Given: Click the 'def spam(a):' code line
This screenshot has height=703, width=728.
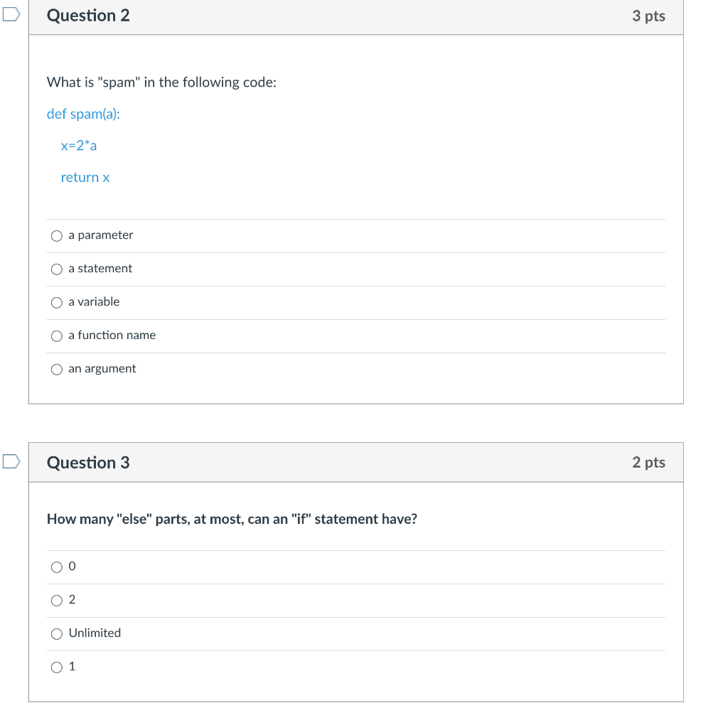Looking at the screenshot, I should pyautogui.click(x=83, y=114).
